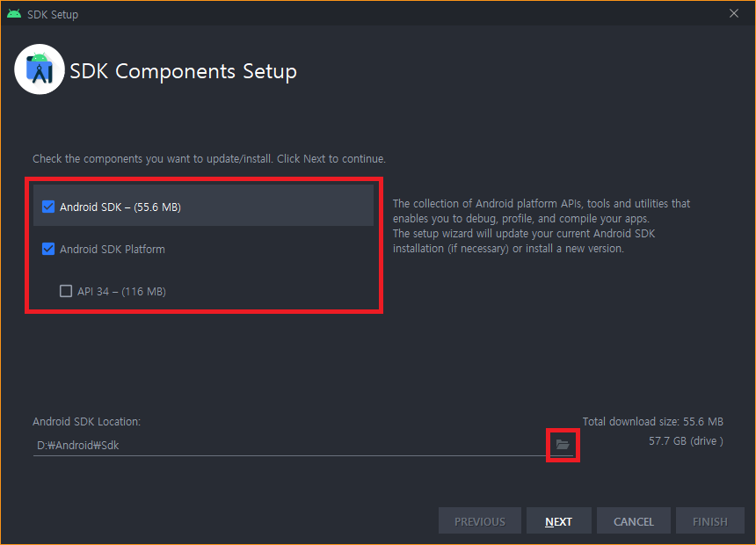Enable the API 34 (116 MB) checkbox
756x545 pixels.
[66, 291]
